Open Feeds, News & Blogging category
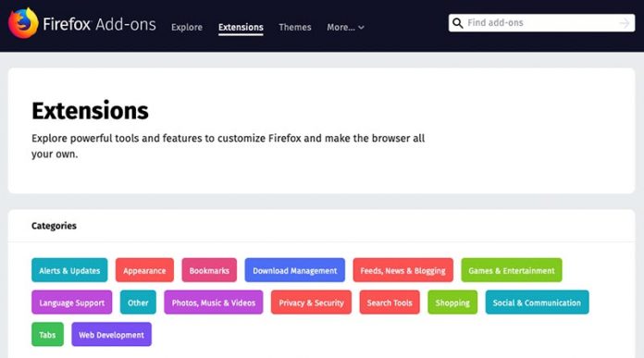Screen dimensions: 644x358 click(402, 270)
